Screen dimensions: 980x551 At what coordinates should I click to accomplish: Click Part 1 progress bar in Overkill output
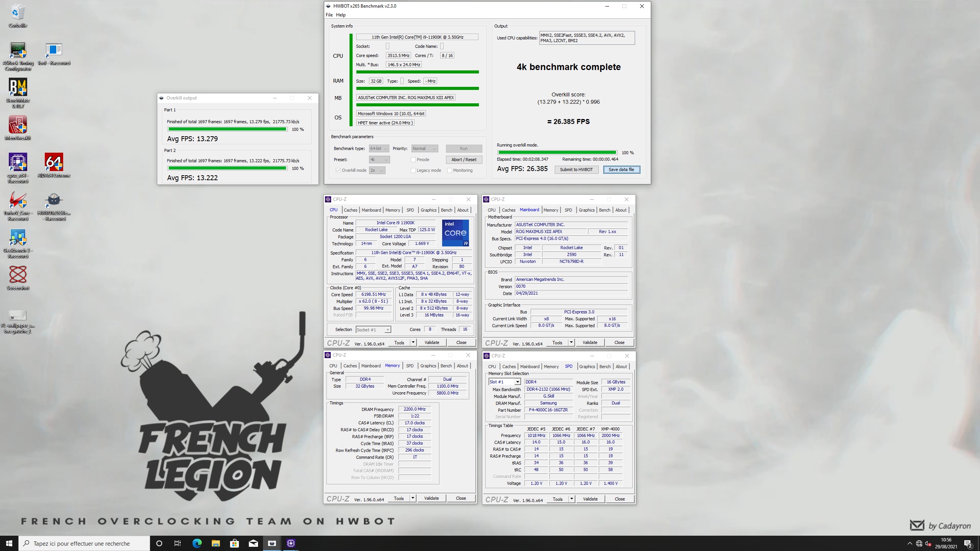pyautogui.click(x=227, y=129)
